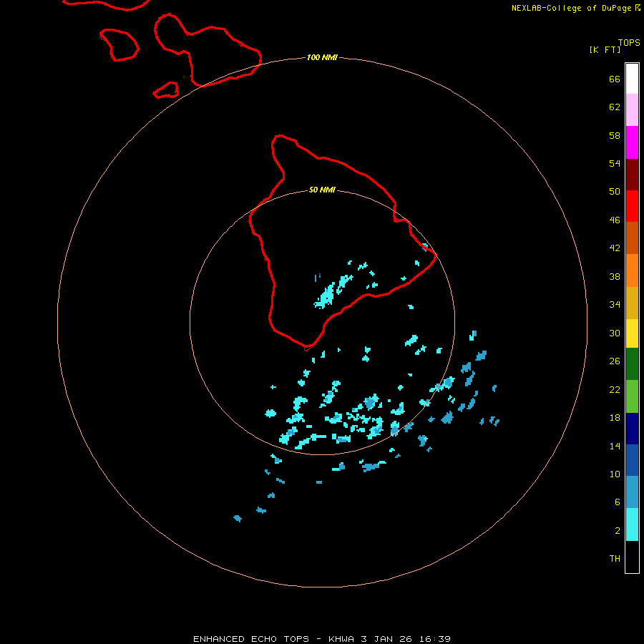Select the light pink swatch next to the 62 label
Viewport: 644px width, 644px height.
(x=632, y=110)
